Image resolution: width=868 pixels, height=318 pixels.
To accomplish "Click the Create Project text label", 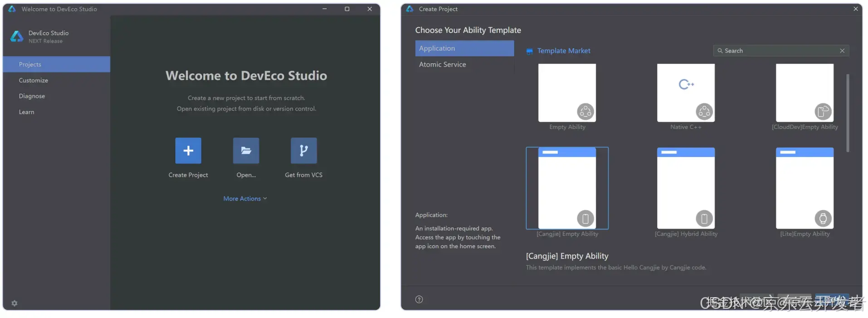I will 188,175.
